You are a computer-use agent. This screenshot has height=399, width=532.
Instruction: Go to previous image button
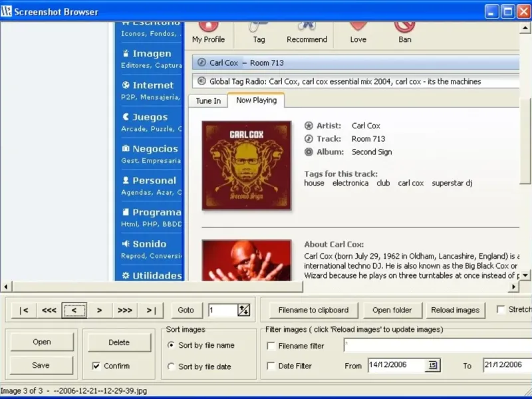point(74,310)
